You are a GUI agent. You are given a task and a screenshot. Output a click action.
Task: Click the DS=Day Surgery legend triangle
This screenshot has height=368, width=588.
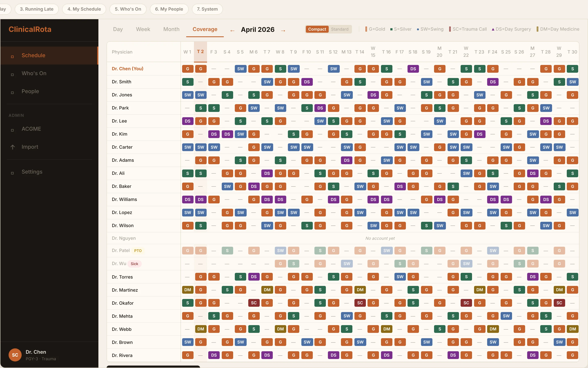493,29
